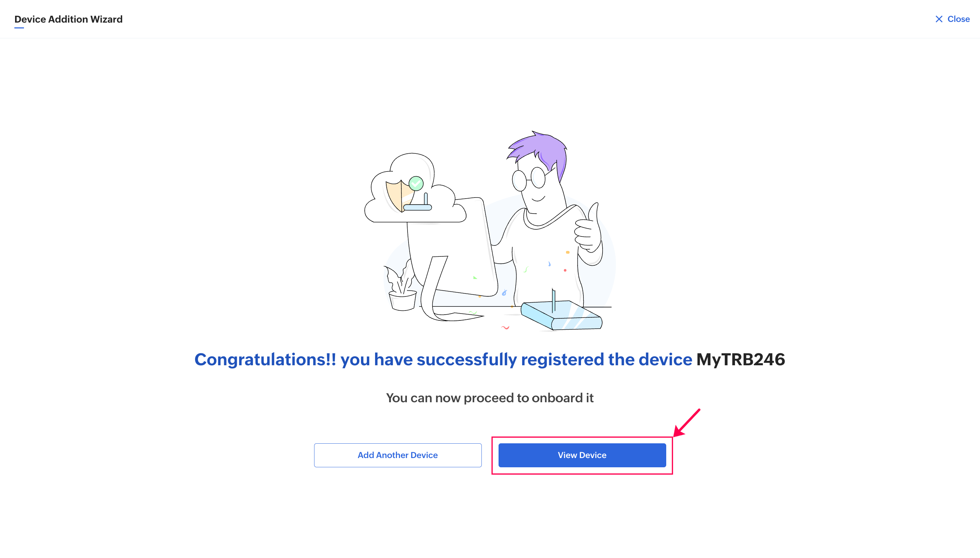Viewport: 980px width, 558px height.
Task: Click the 'proceed to onboard it' subtitle
Action: 489,398
